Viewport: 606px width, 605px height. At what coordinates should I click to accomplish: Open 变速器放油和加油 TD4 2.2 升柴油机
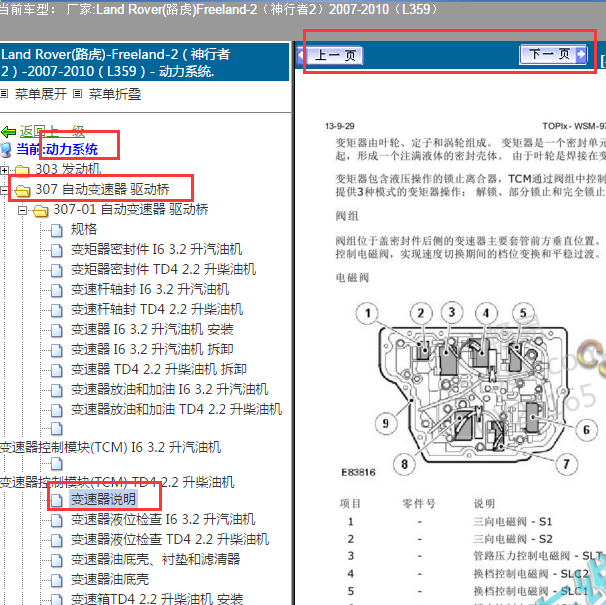pos(176,410)
